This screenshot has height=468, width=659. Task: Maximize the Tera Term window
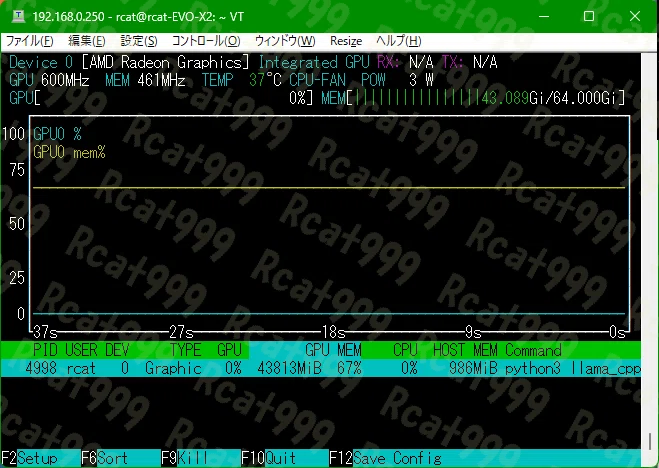(589, 16)
